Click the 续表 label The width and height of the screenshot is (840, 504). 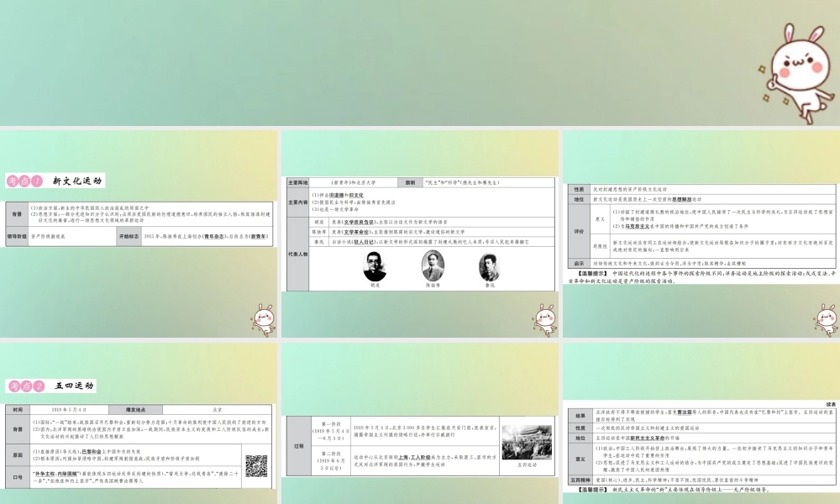(831, 404)
